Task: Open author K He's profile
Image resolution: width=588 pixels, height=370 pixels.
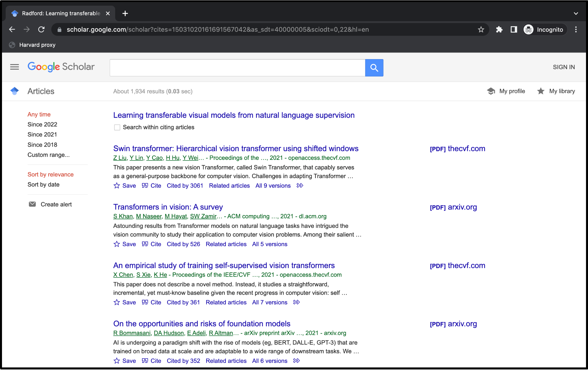Action: 160,275
